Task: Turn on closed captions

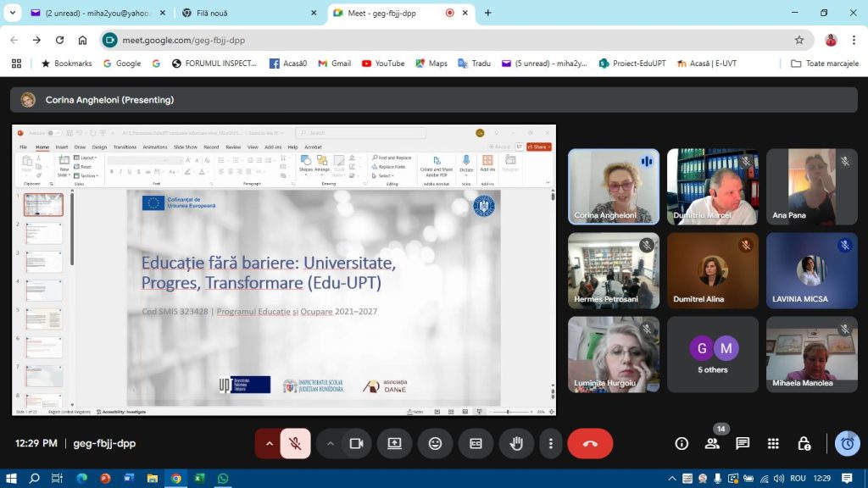Action: (476, 443)
